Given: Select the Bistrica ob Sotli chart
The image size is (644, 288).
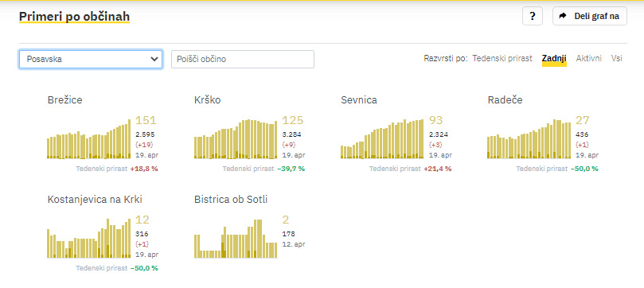Looking at the screenshot, I should 236,239.
